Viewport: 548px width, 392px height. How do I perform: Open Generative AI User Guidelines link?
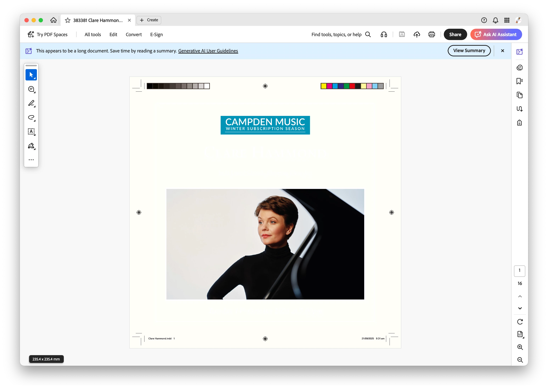point(208,51)
